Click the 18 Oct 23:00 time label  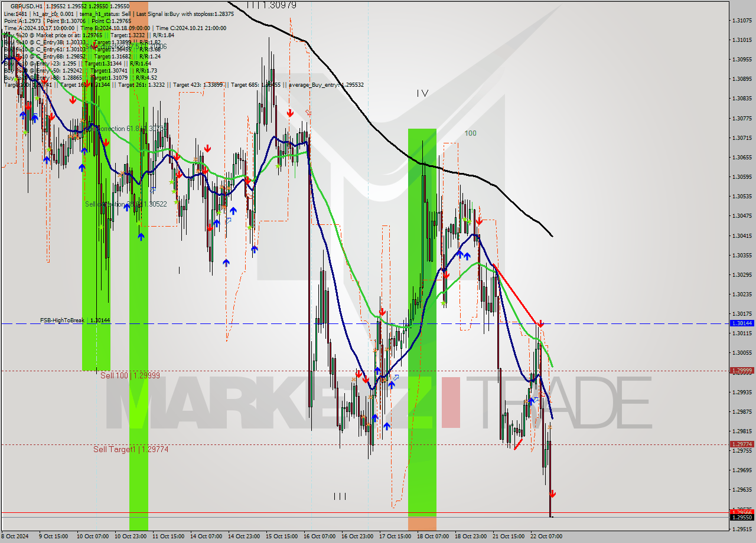(x=471, y=537)
